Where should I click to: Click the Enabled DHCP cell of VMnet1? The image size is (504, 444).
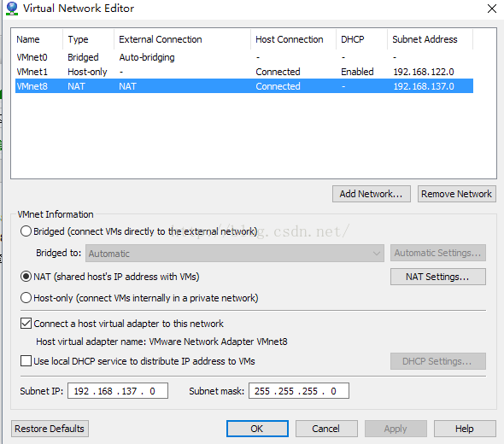[357, 72]
